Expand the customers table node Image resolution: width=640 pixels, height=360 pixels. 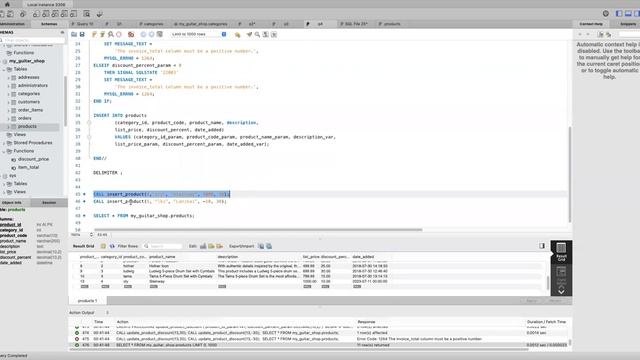click(9, 102)
